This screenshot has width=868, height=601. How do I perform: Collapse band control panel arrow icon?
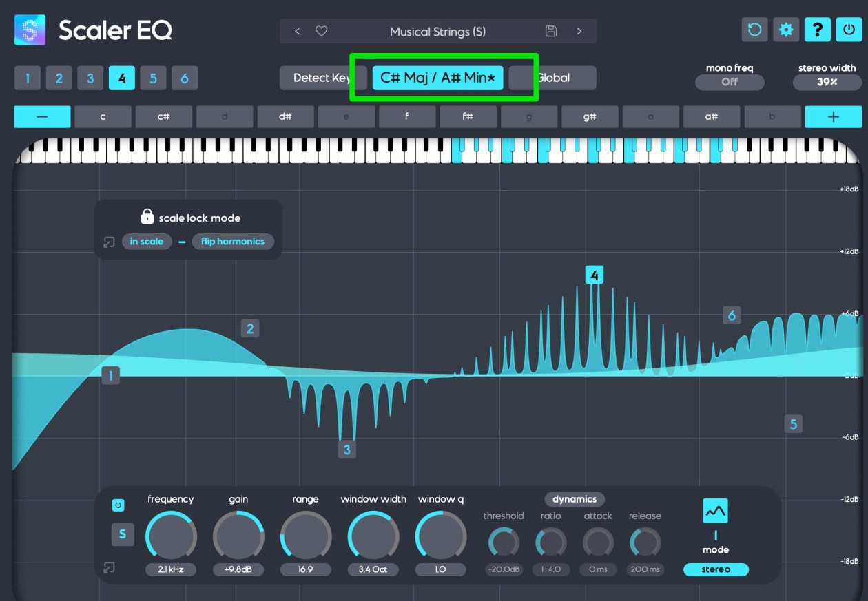click(x=109, y=568)
